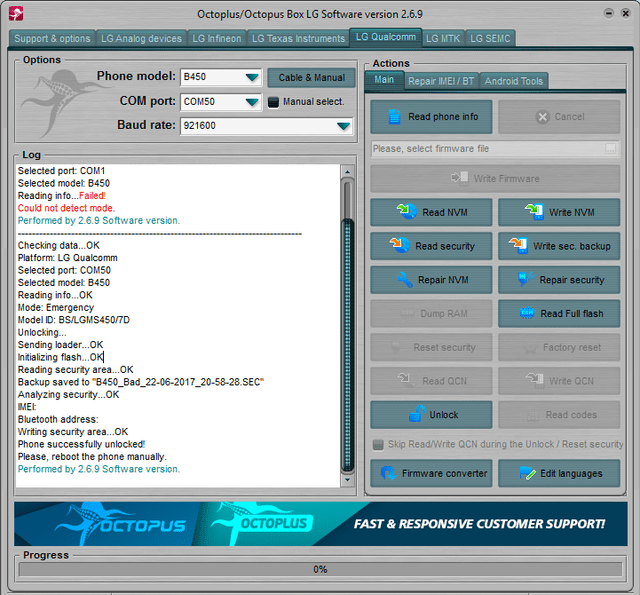Click the 'Mode: Emergency' log line
This screenshot has height=595, width=640.
(56, 307)
